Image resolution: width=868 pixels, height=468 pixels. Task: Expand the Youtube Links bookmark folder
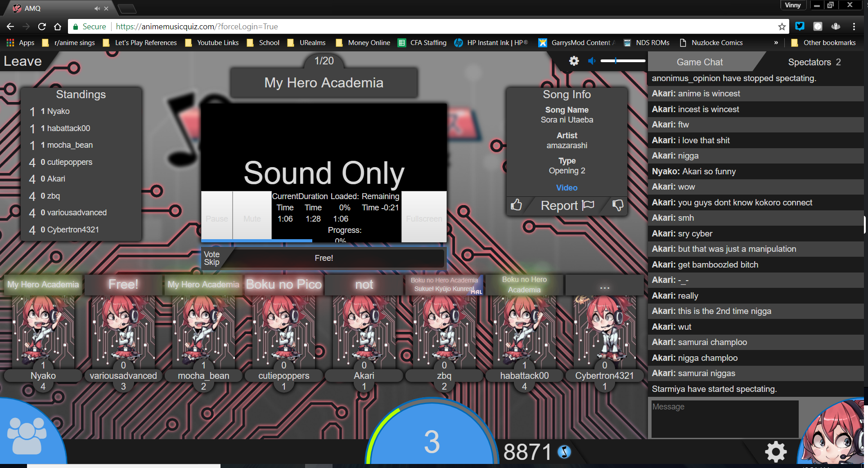pyautogui.click(x=212, y=43)
